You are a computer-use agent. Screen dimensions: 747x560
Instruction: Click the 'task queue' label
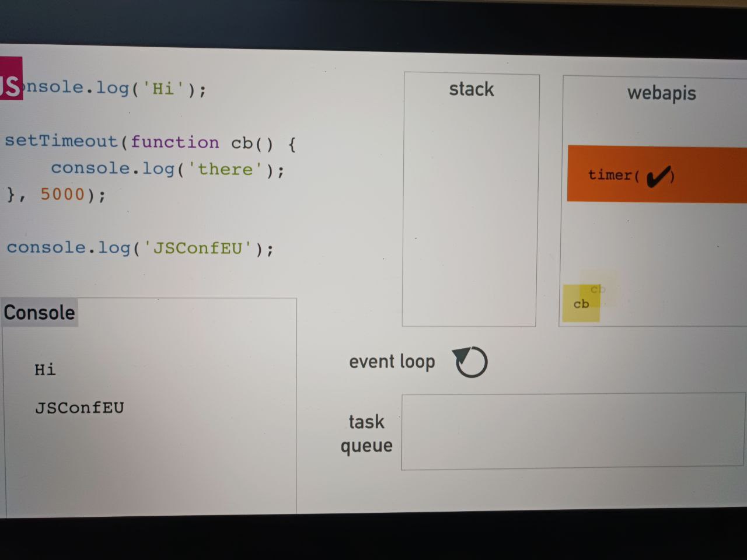coord(366,433)
